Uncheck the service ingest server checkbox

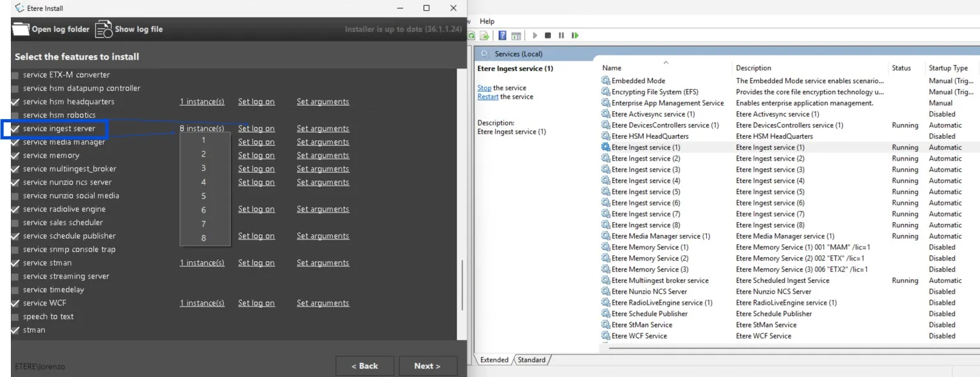pyautogui.click(x=15, y=129)
